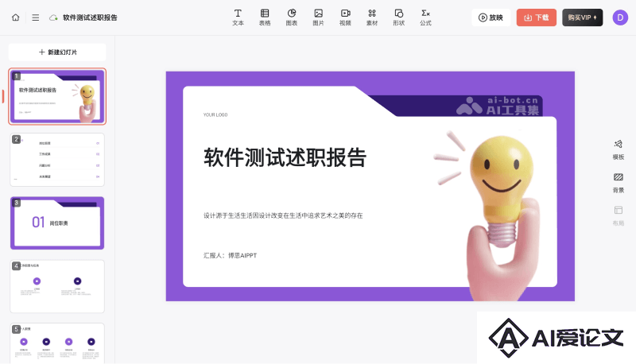Open the 模板 template panel
The width and height of the screenshot is (636, 364).
coord(619,149)
